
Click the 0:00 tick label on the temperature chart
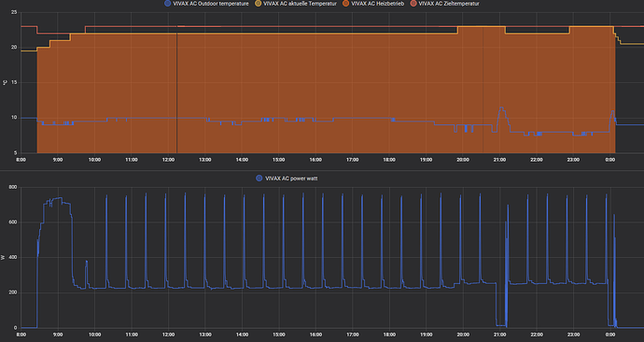[610, 160]
